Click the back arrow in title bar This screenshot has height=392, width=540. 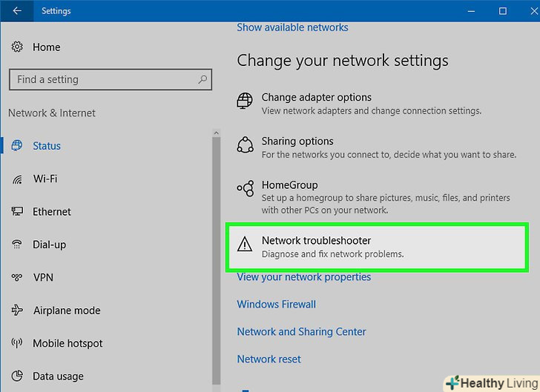(x=17, y=11)
